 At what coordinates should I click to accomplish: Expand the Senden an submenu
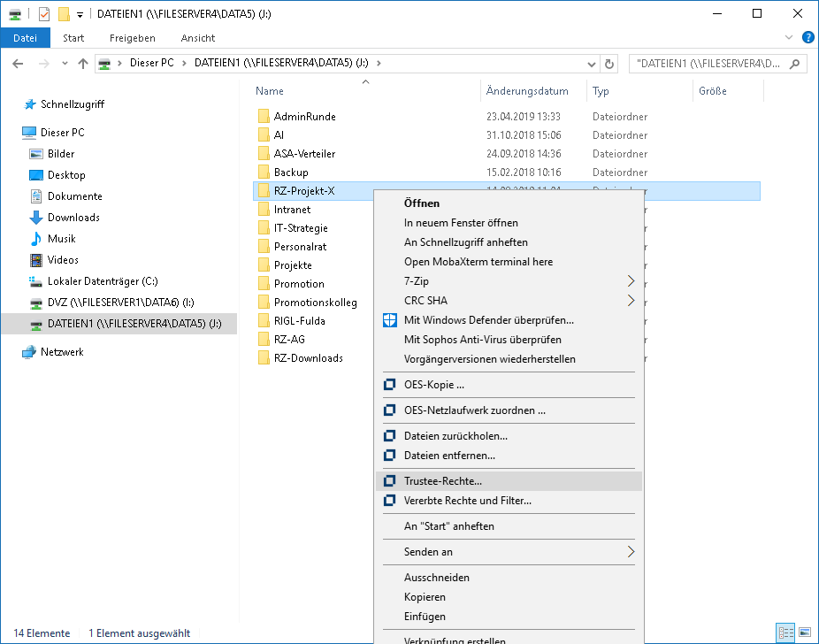(x=631, y=552)
